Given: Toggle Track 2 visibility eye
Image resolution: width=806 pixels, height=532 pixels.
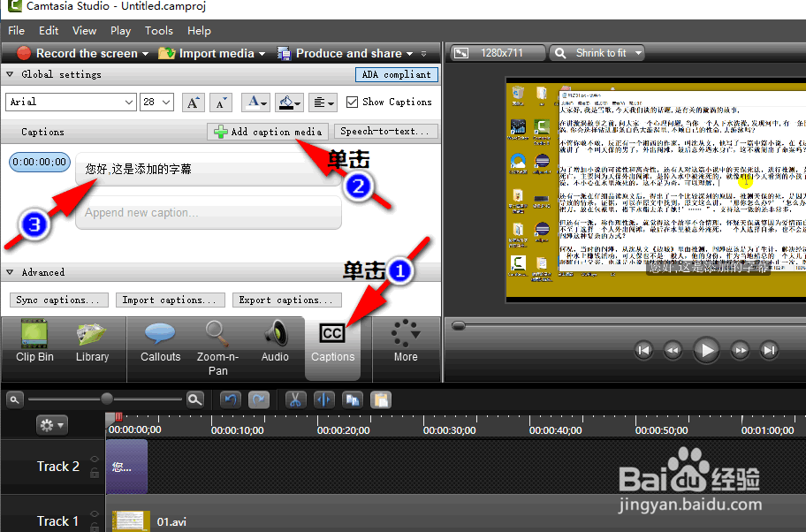Looking at the screenshot, I should coord(95,459).
